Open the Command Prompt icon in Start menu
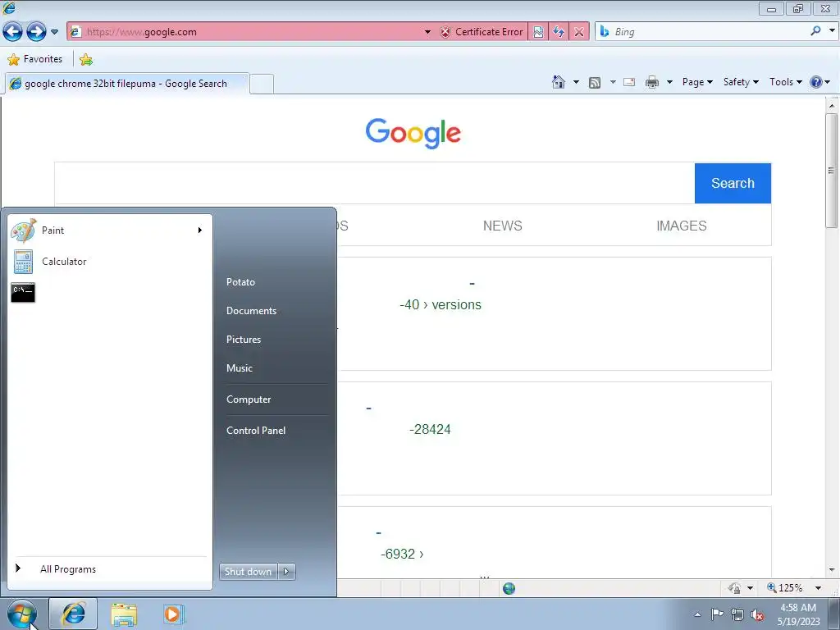The height and width of the screenshot is (630, 840). pos(23,293)
